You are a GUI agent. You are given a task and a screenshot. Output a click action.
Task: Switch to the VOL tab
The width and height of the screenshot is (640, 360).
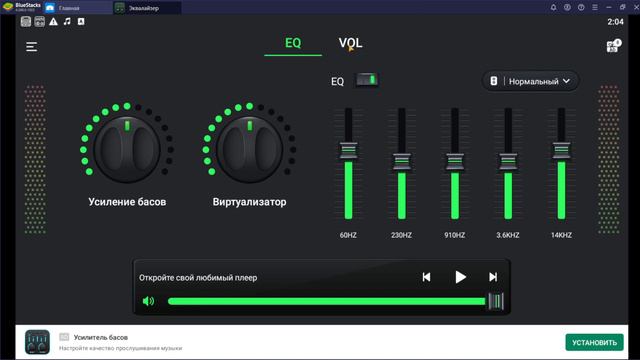(350, 43)
